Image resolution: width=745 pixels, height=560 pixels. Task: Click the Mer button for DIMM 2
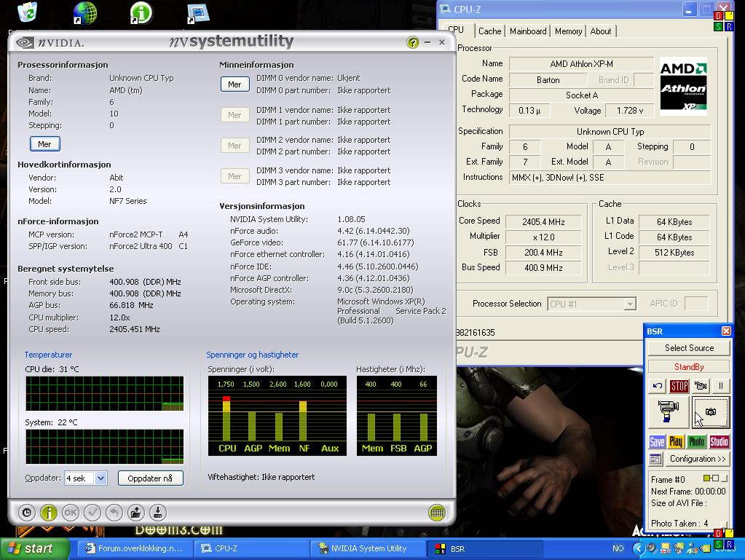pos(234,146)
